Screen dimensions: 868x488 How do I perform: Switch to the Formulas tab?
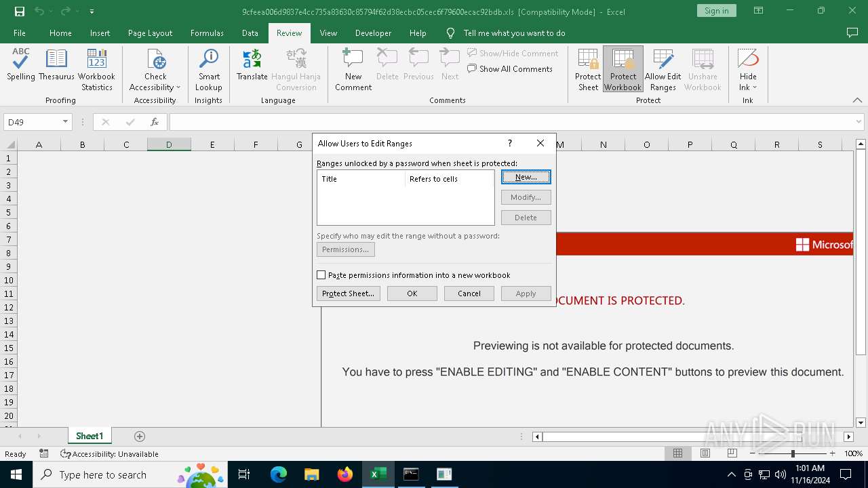207,33
